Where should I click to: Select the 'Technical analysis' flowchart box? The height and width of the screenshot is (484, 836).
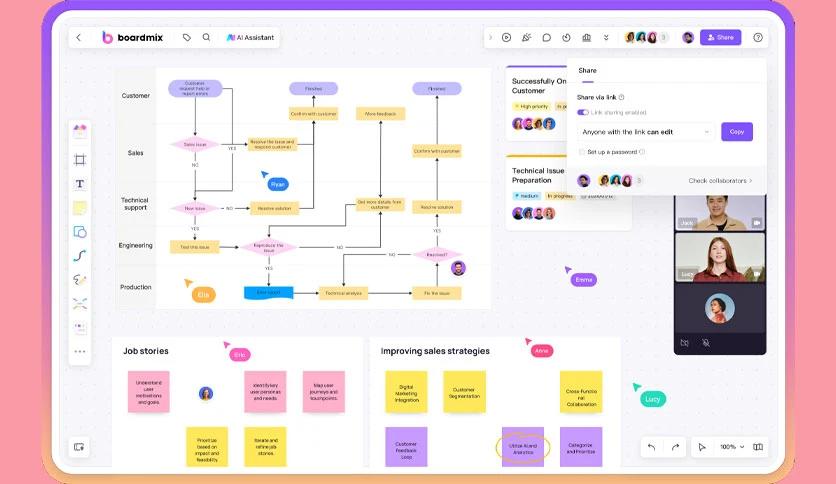343,293
